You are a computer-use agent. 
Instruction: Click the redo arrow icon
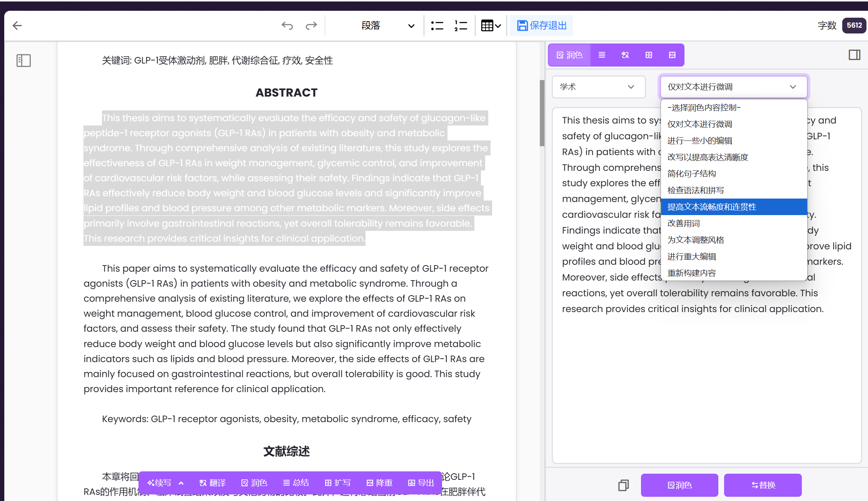tap(311, 26)
